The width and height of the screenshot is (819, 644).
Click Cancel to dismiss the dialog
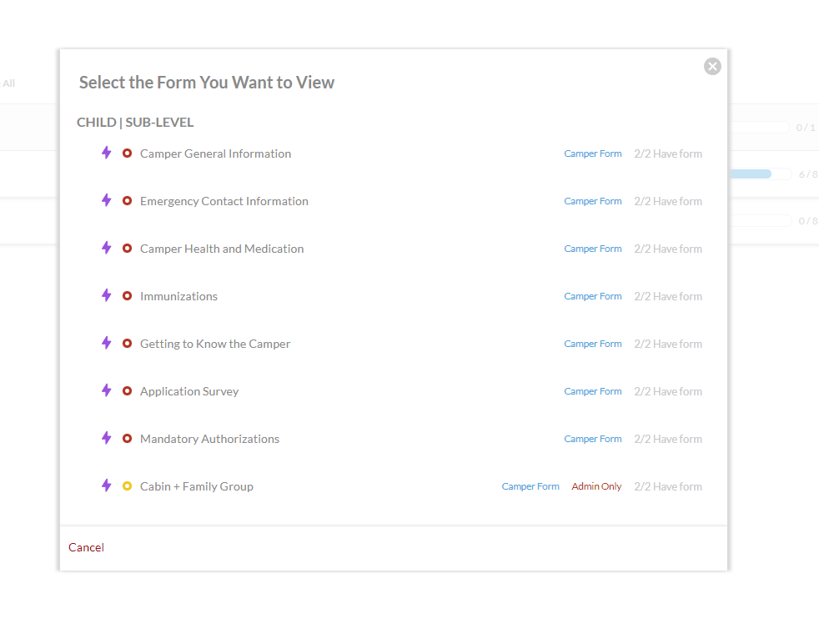(x=86, y=547)
